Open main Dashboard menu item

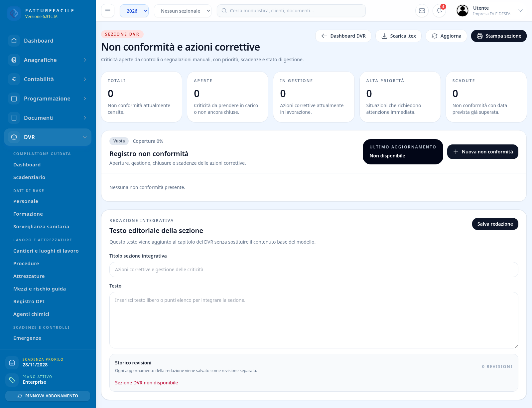(48, 41)
